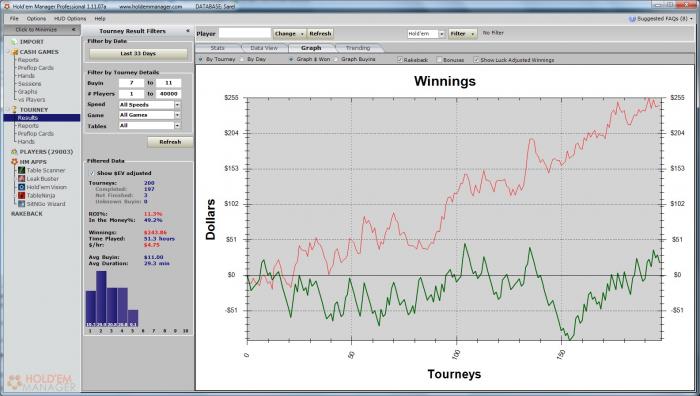Click the finish-position 2 histogram bar
This screenshot has width=700, height=396.
[101, 299]
